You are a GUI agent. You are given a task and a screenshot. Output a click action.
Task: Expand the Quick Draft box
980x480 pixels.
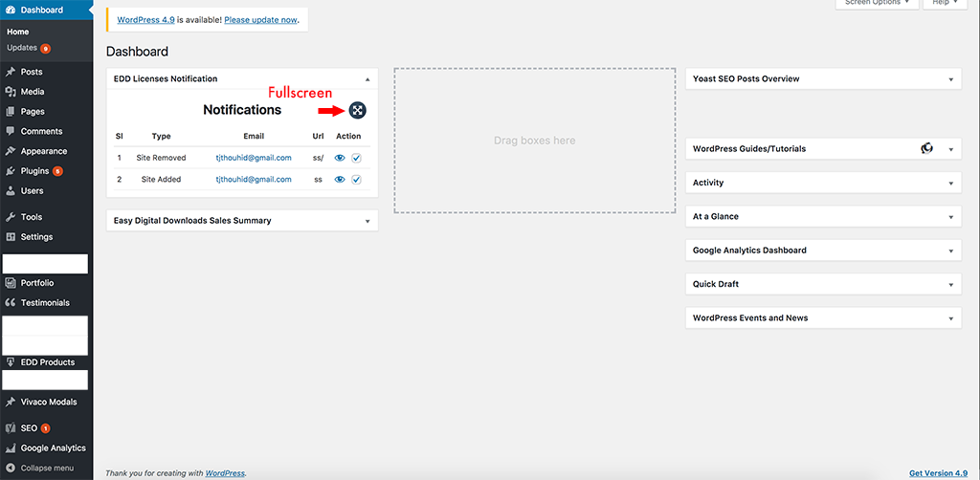[950, 284]
